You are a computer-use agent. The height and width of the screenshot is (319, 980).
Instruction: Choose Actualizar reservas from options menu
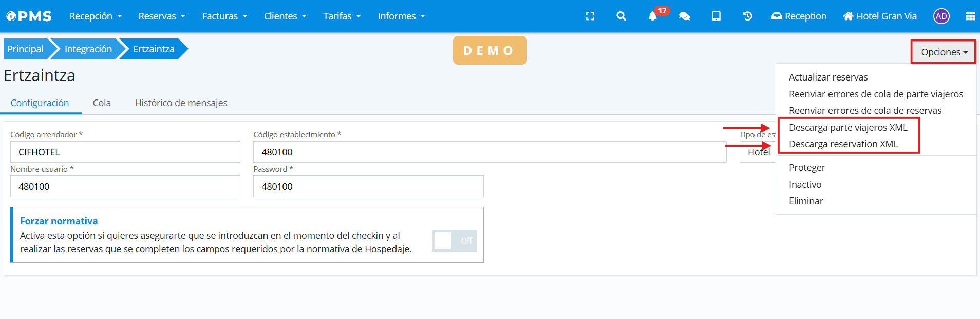click(x=828, y=77)
